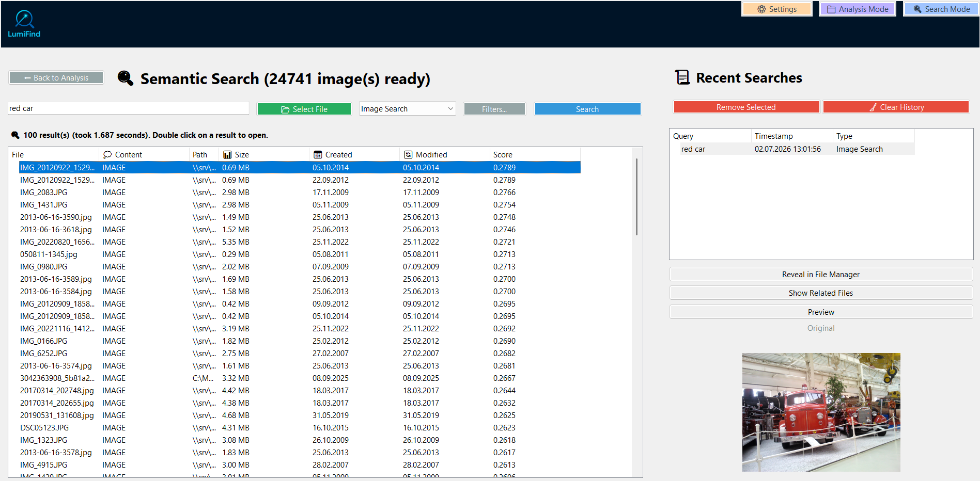Image resolution: width=980 pixels, height=481 pixels.
Task: Go back via Back to Analysis button
Action: click(56, 78)
